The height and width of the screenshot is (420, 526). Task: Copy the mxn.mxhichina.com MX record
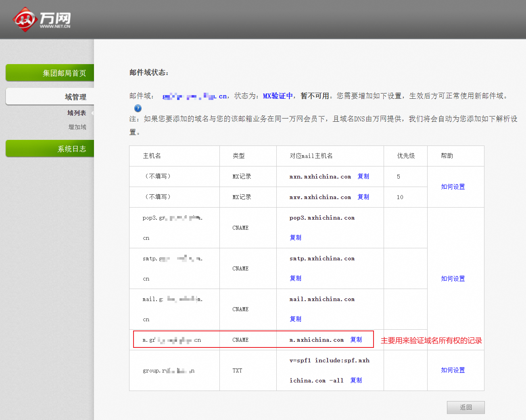click(363, 177)
